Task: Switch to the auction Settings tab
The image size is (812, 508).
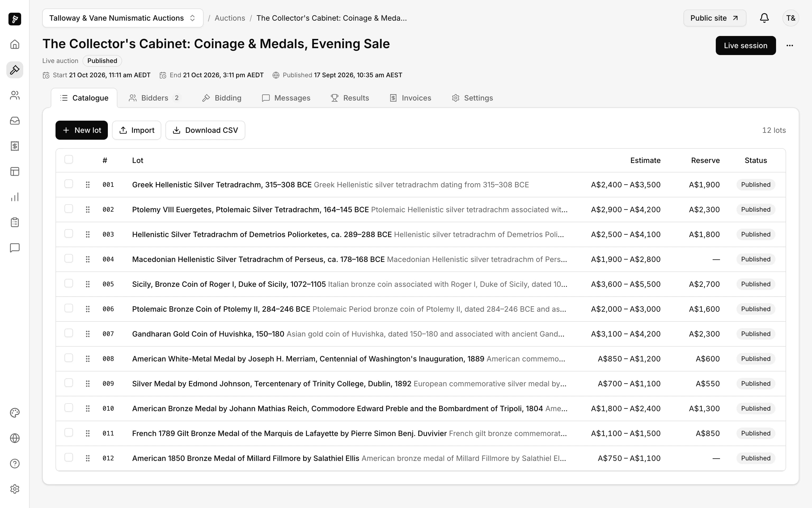Action: click(472, 98)
